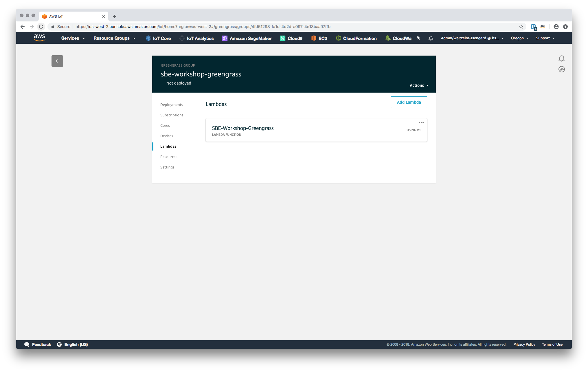Click the 'USING V1' version label
588x372 pixels.
[414, 130]
